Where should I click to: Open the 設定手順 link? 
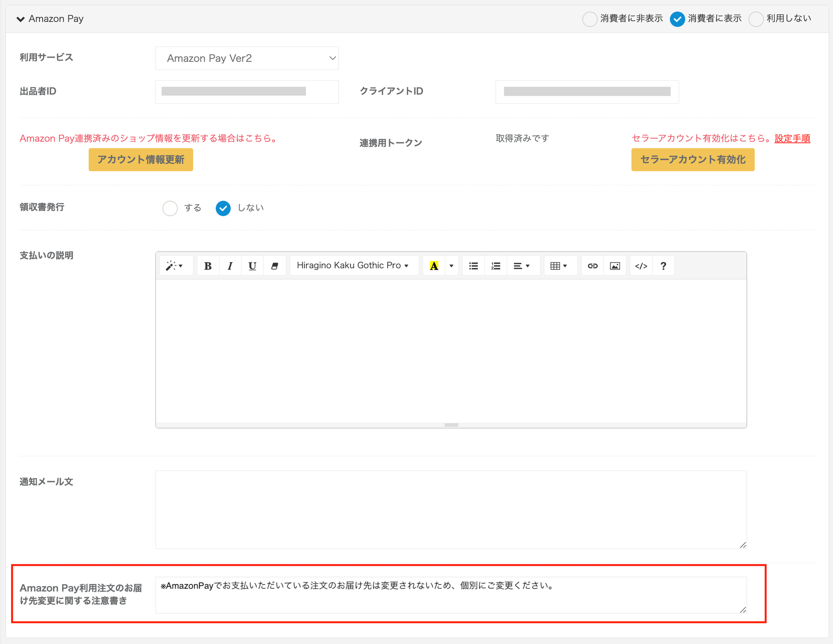pyautogui.click(x=792, y=139)
